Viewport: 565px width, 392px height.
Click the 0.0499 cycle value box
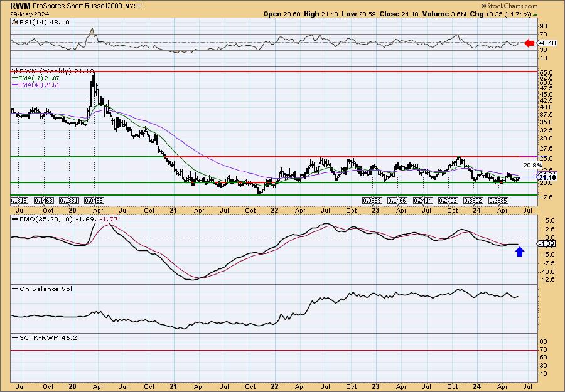[94, 200]
